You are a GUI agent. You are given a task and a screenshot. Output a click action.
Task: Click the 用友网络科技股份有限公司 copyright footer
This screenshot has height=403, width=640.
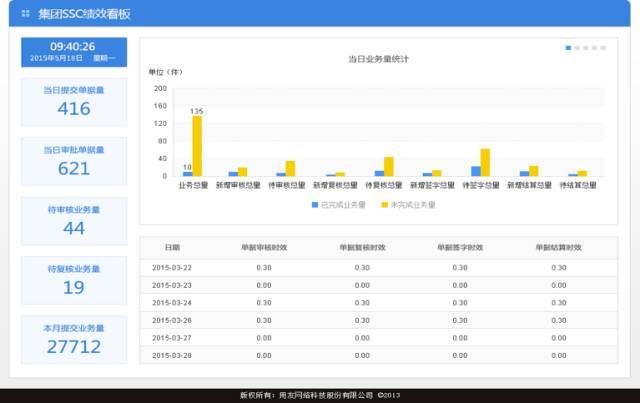[320, 395]
